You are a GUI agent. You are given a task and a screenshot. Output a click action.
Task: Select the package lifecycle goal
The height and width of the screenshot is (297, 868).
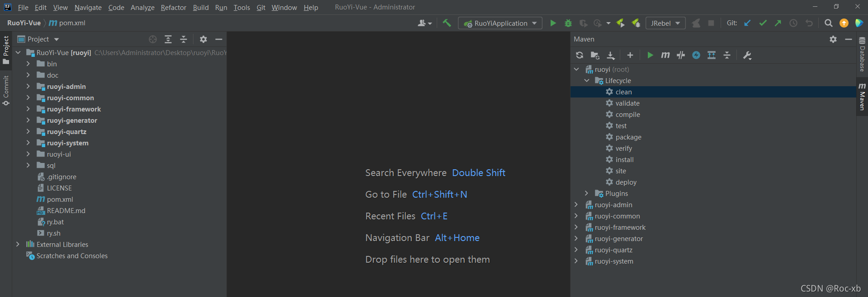628,137
